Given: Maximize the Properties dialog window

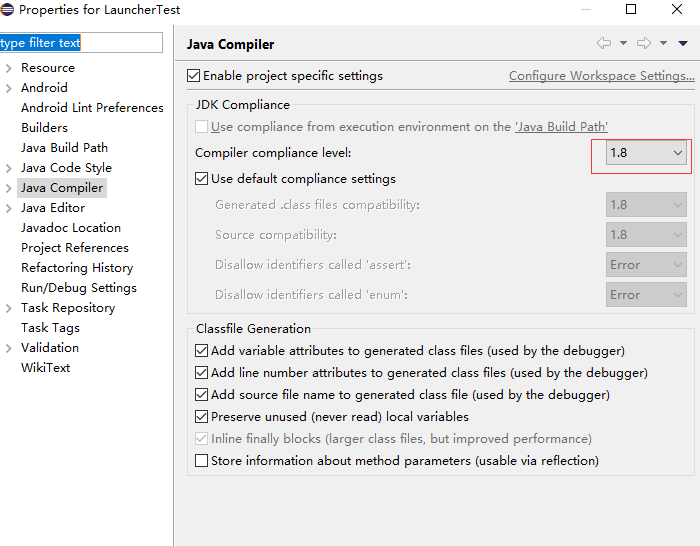Looking at the screenshot, I should click(631, 10).
